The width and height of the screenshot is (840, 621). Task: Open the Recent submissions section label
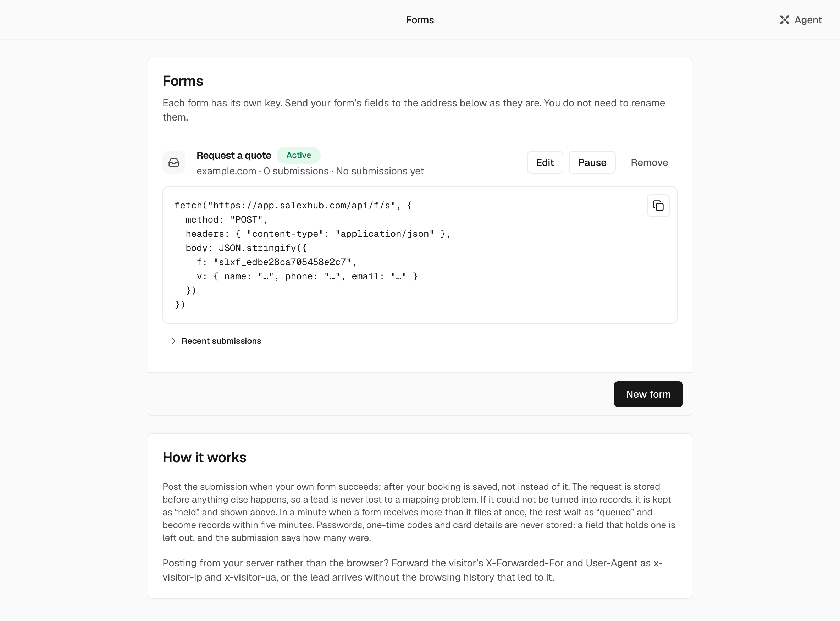221,341
